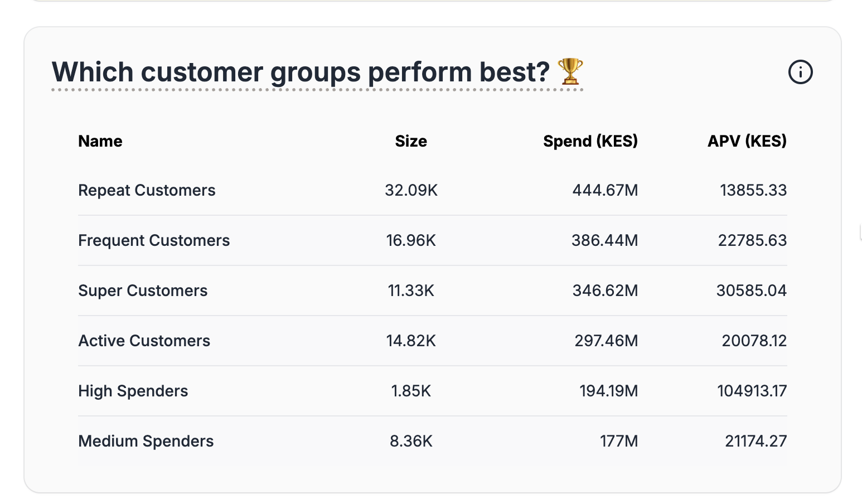
Task: Click the Size value for Super Customers
Action: (410, 290)
